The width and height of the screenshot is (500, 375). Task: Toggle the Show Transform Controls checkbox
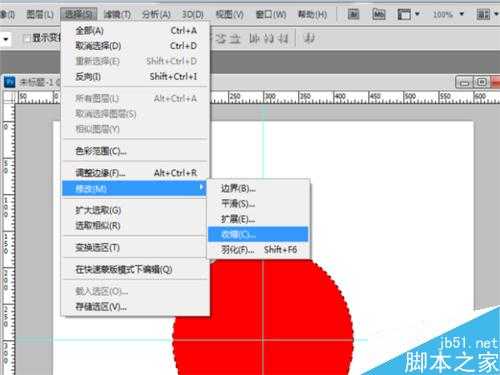[27, 39]
